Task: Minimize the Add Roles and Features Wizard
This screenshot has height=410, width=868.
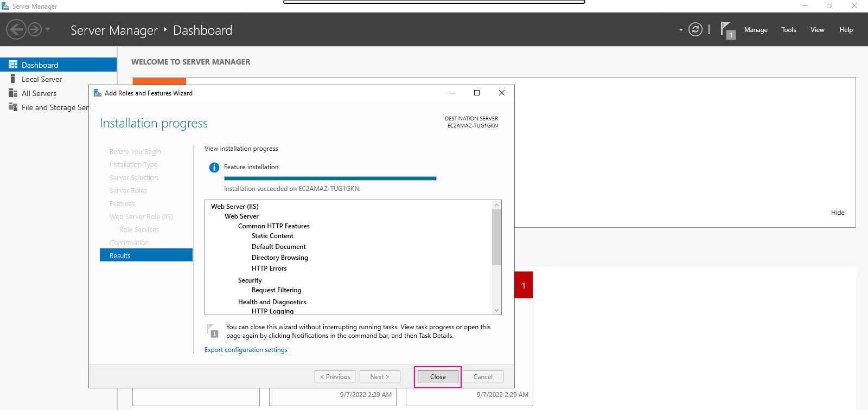Action: pos(452,93)
